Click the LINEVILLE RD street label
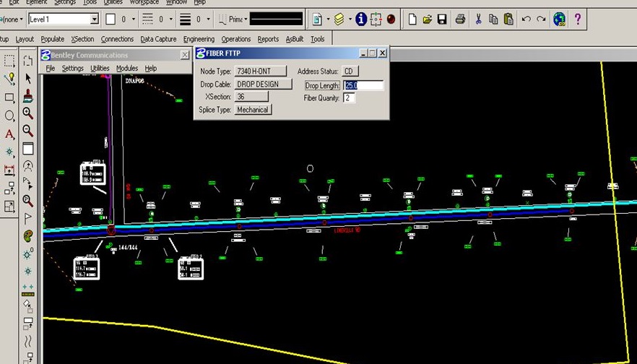 [x=347, y=230]
